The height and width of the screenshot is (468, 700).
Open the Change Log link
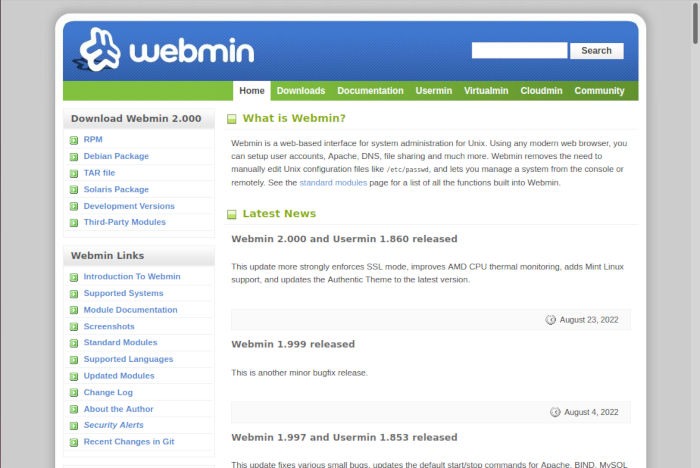tap(108, 392)
